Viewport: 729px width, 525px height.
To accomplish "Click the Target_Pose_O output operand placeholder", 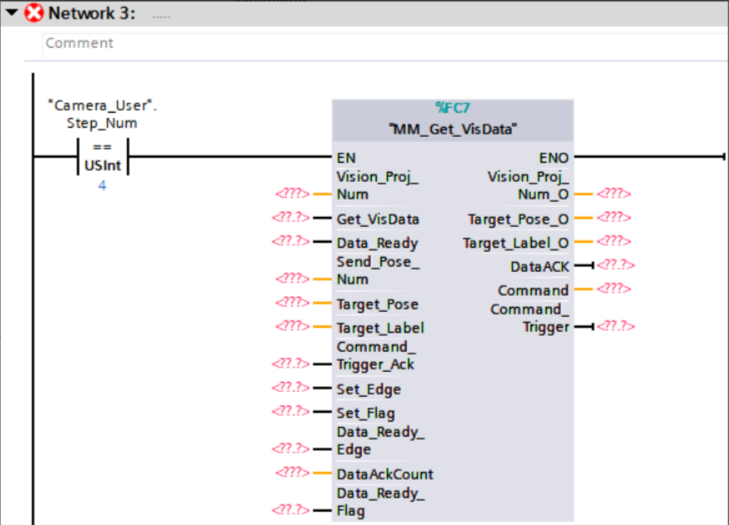I will click(x=613, y=217).
